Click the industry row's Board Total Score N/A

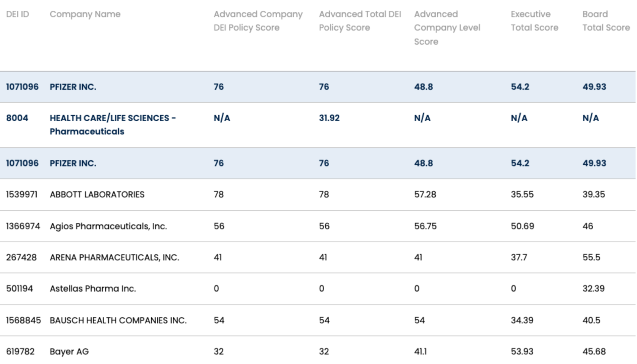pos(590,118)
